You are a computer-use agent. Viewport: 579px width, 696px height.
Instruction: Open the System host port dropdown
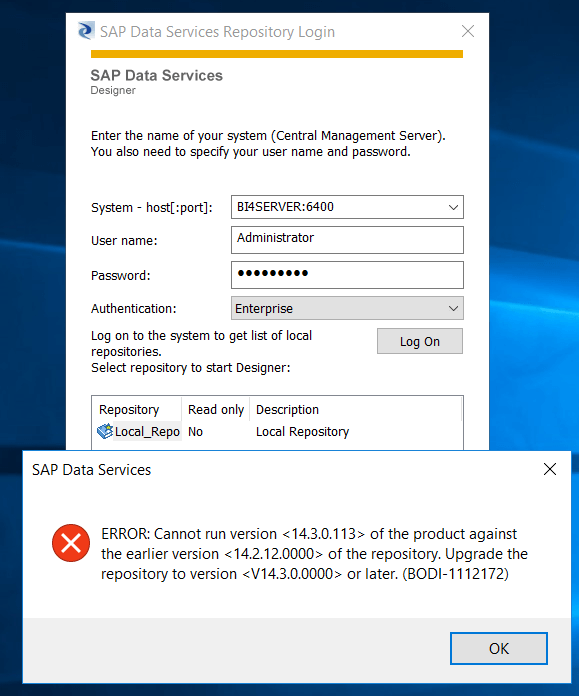pos(453,207)
